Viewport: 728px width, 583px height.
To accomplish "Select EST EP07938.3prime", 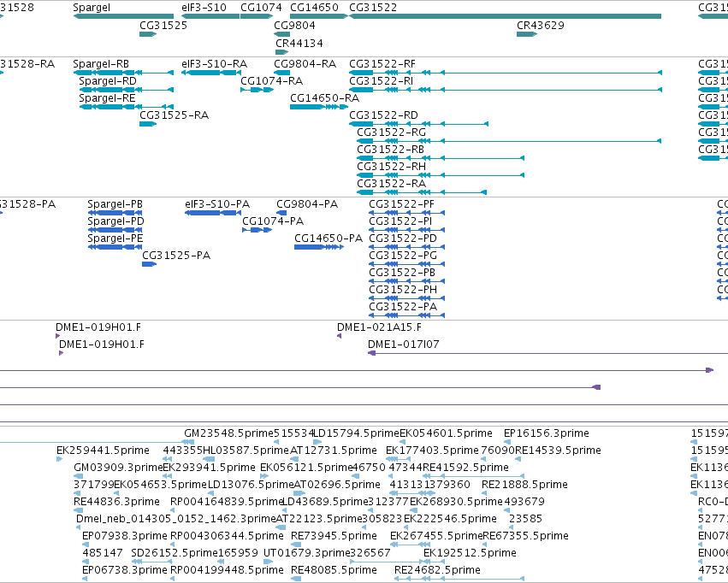I will (124, 536).
